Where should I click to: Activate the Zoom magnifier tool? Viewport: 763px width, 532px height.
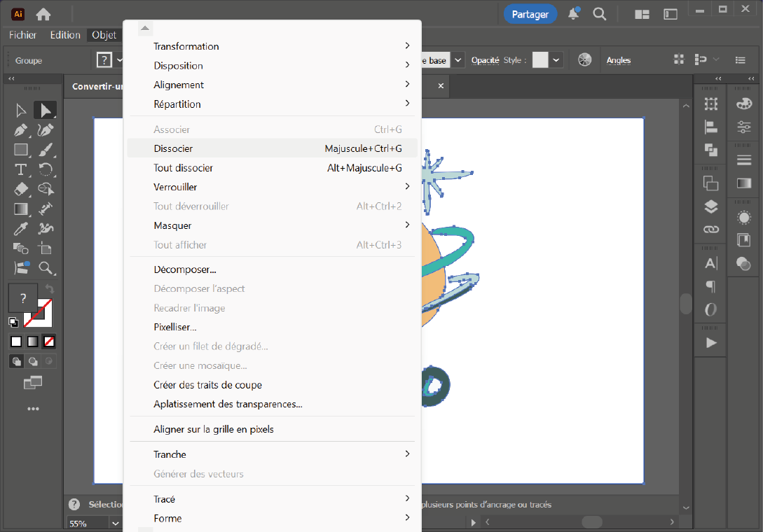coord(46,267)
